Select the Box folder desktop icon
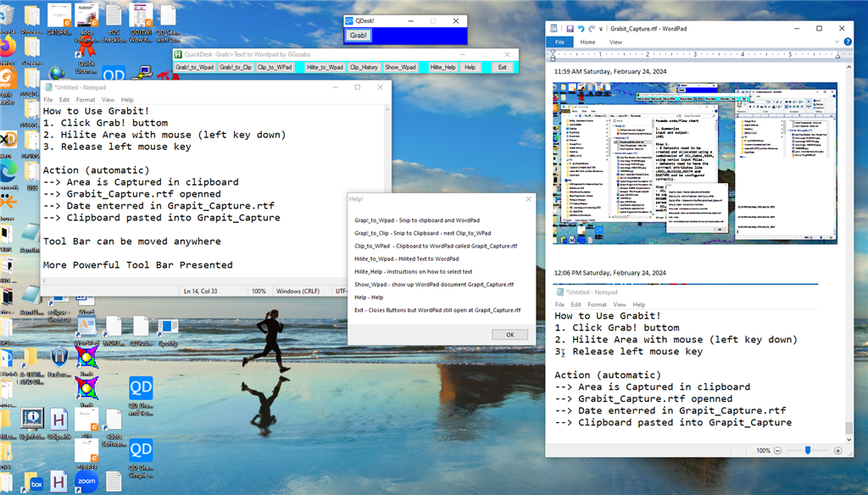Screen dimensions: 868x495 point(35,483)
